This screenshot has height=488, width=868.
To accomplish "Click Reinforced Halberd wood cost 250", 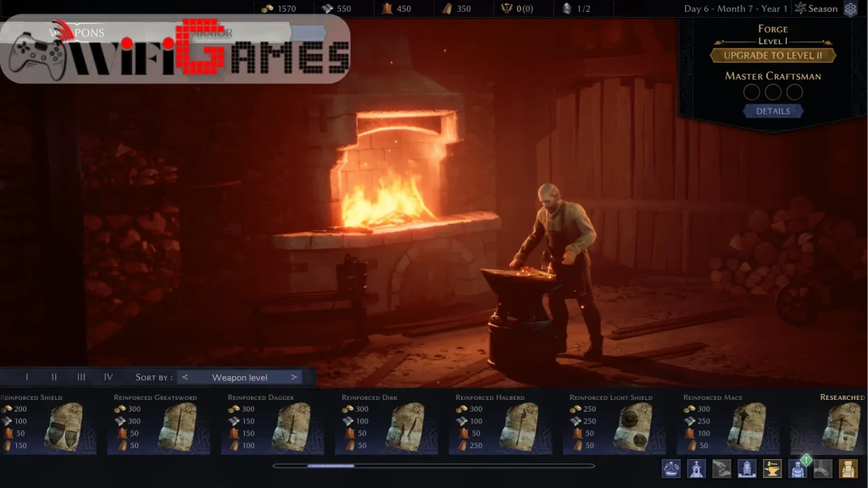I will [476, 446].
